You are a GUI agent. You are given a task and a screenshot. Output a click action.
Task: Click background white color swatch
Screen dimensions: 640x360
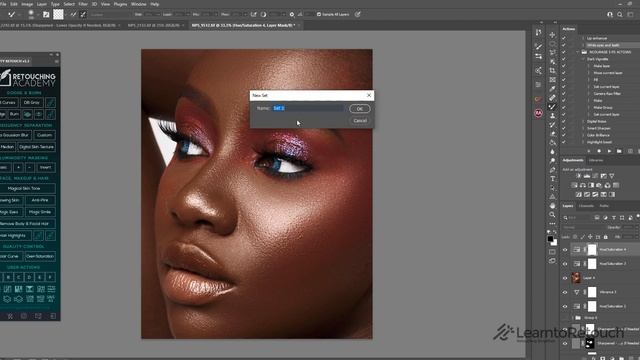(x=554, y=243)
